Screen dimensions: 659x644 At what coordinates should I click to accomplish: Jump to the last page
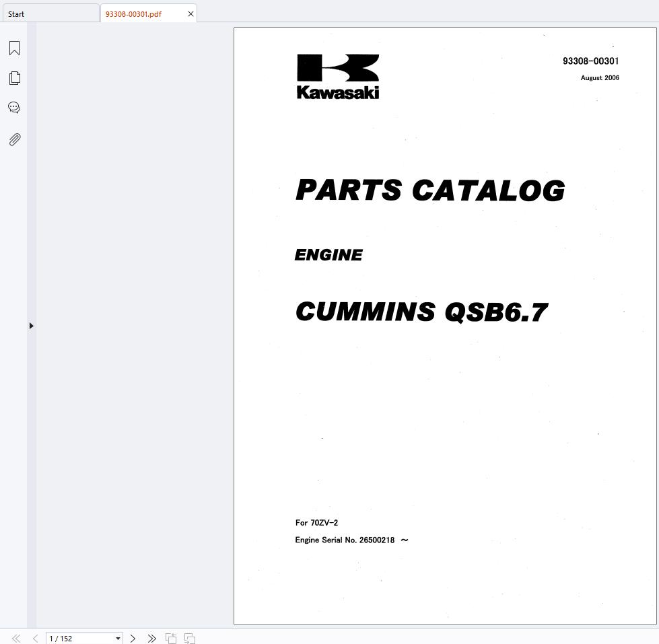152,638
